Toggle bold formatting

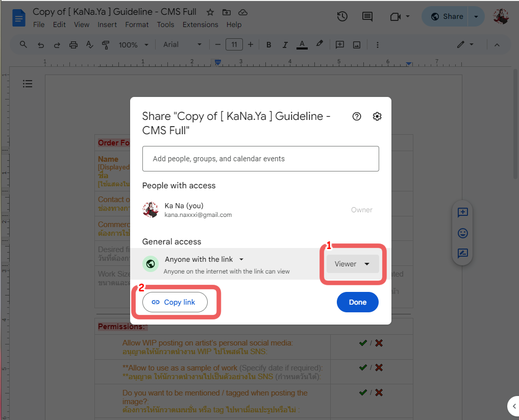coord(269,45)
